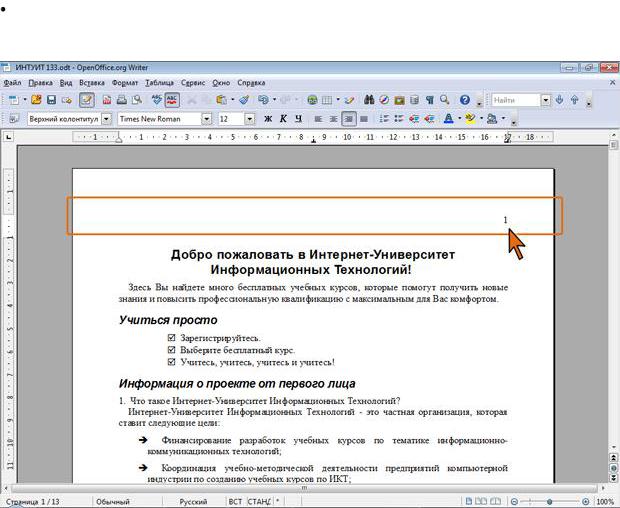The width and height of the screenshot is (620, 508).
Task: Click the zoom slider handle
Action: coord(550,501)
